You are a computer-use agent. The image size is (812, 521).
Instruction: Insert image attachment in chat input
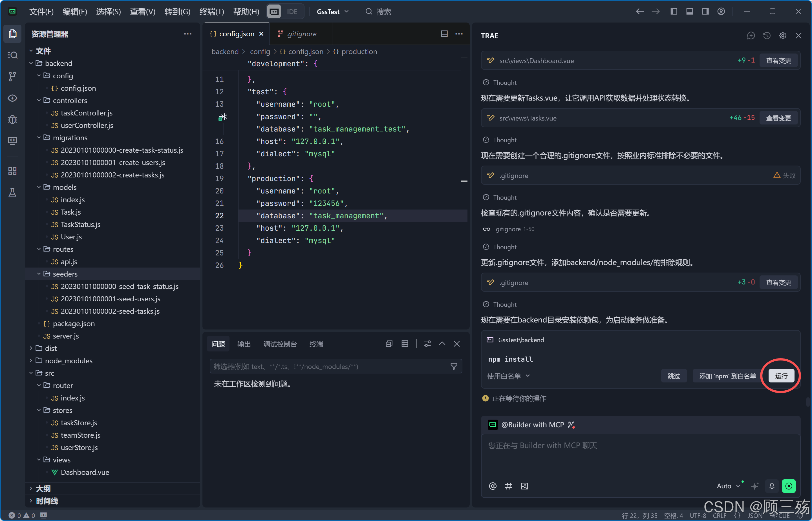point(524,486)
